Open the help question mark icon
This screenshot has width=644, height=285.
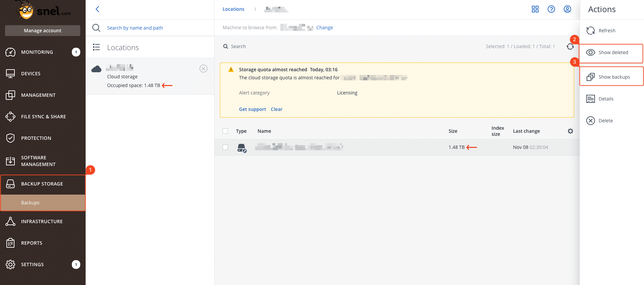tap(551, 9)
